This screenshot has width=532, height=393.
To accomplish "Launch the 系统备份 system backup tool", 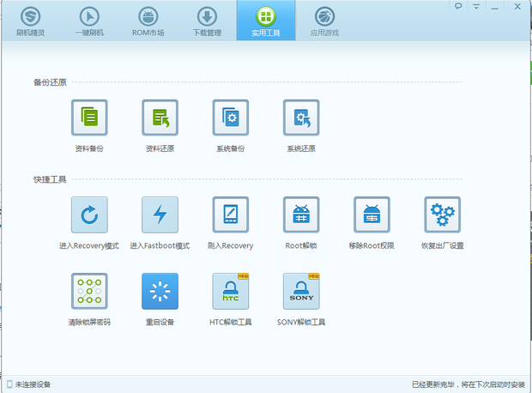I will [x=231, y=118].
